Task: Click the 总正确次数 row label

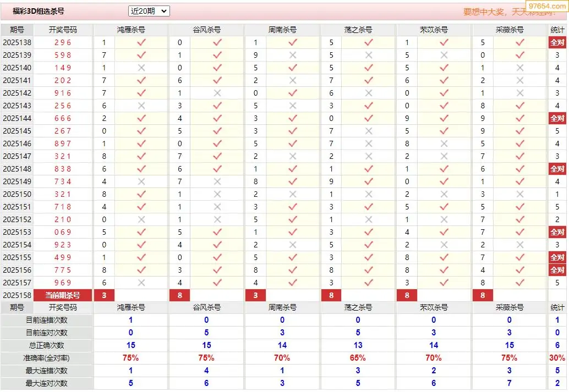Action: click(x=46, y=345)
